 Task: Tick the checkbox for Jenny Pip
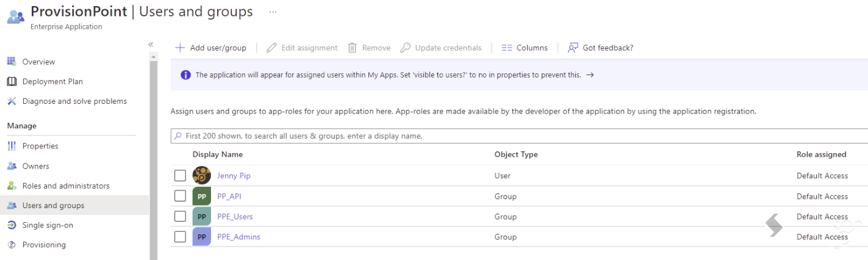180,176
